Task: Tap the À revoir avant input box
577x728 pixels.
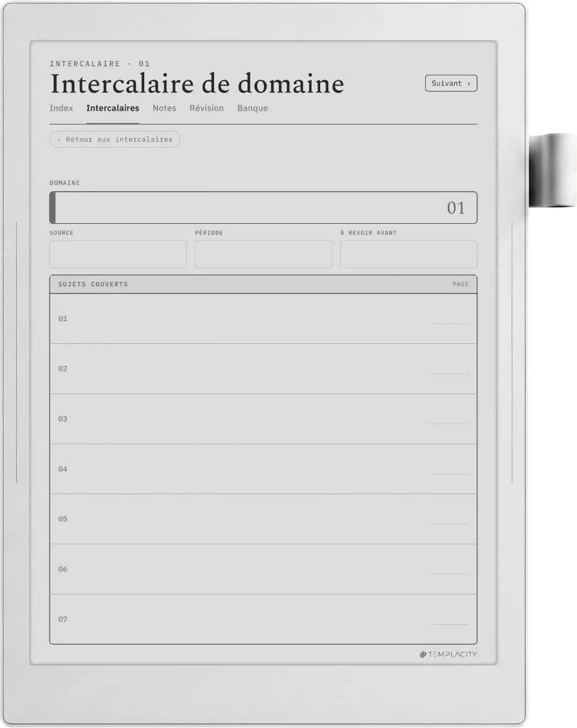Action: 409,254
